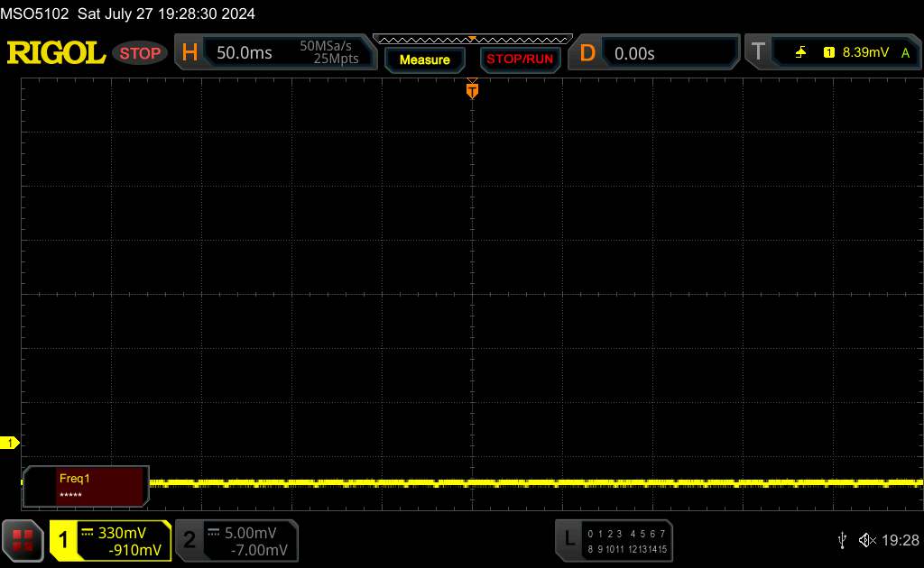This screenshot has height=568, width=924.
Task: Click the yellow channel 1 waveform trace
Action: (x=536, y=482)
